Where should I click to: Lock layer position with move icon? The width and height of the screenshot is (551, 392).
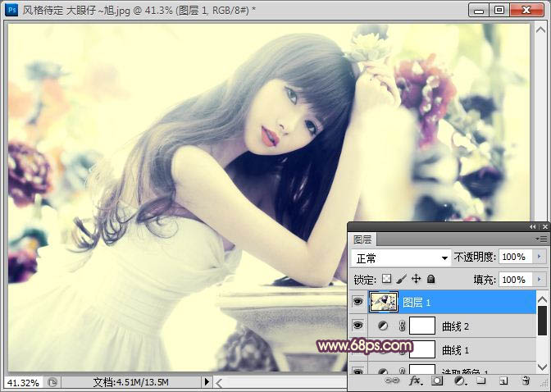tap(416, 280)
